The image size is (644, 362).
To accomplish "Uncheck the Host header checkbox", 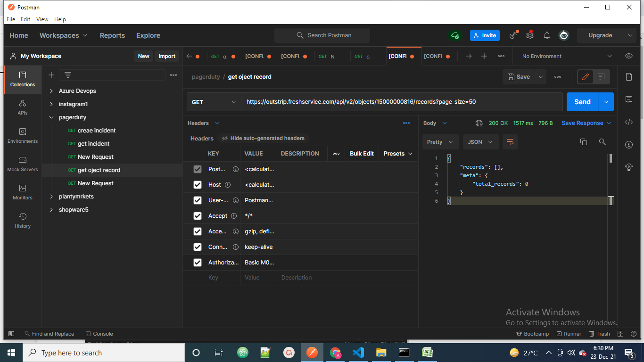I will click(198, 185).
